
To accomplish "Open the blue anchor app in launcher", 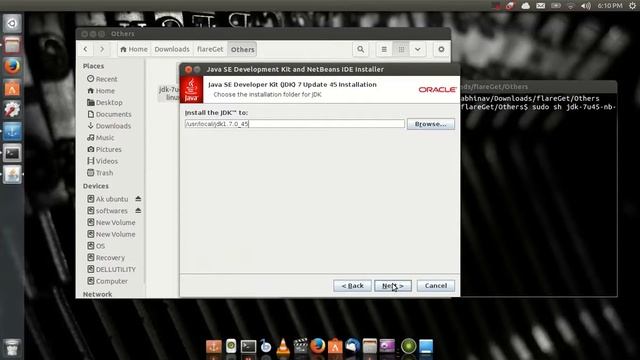I will coord(12,131).
